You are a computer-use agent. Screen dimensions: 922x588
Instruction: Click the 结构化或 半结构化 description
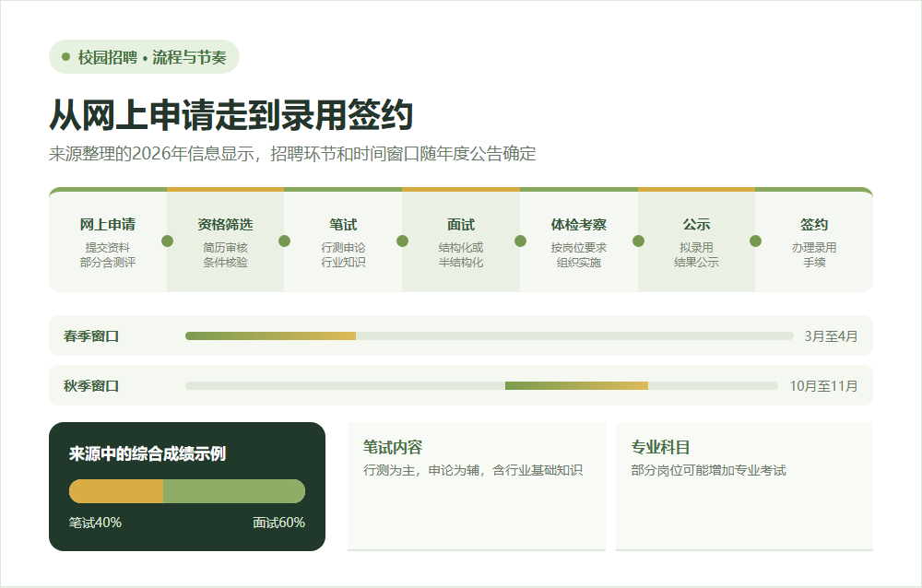(x=461, y=254)
